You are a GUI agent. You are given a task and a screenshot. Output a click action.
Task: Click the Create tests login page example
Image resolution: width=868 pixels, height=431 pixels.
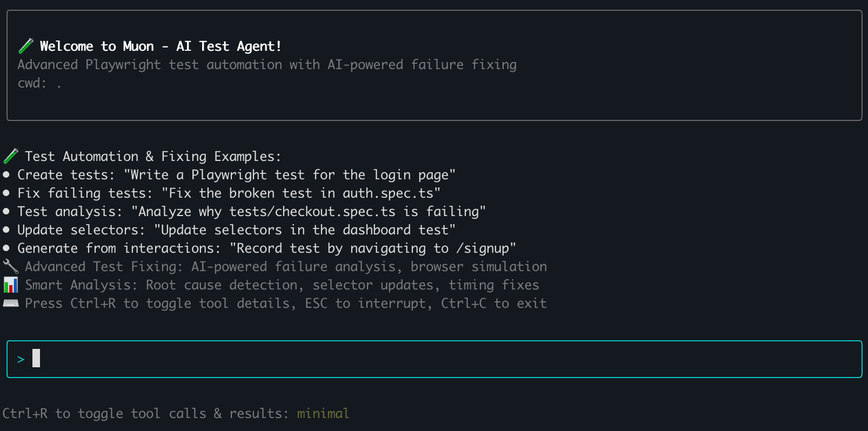236,174
